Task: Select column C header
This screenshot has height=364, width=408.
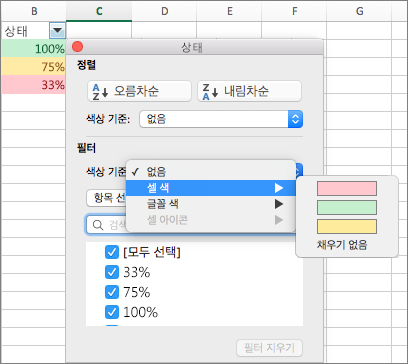Action: pyautogui.click(x=99, y=11)
